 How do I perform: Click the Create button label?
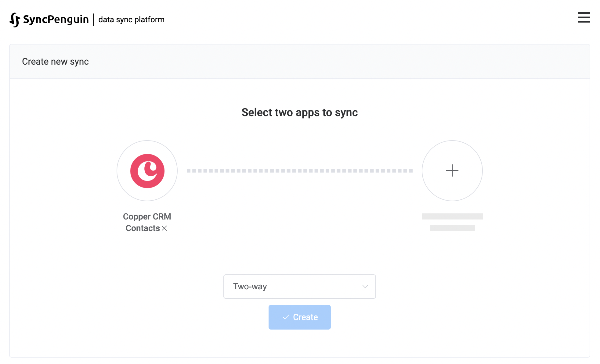tap(305, 317)
